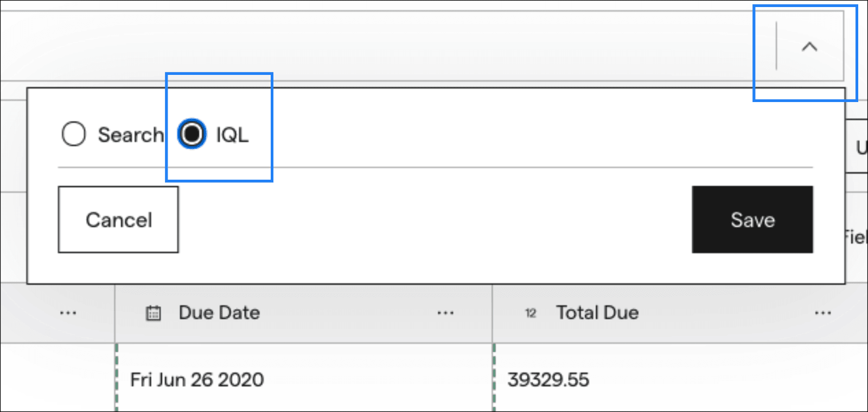Click the number type icon beside Total Due
Viewport: 868px width, 412px height.
pos(531,313)
